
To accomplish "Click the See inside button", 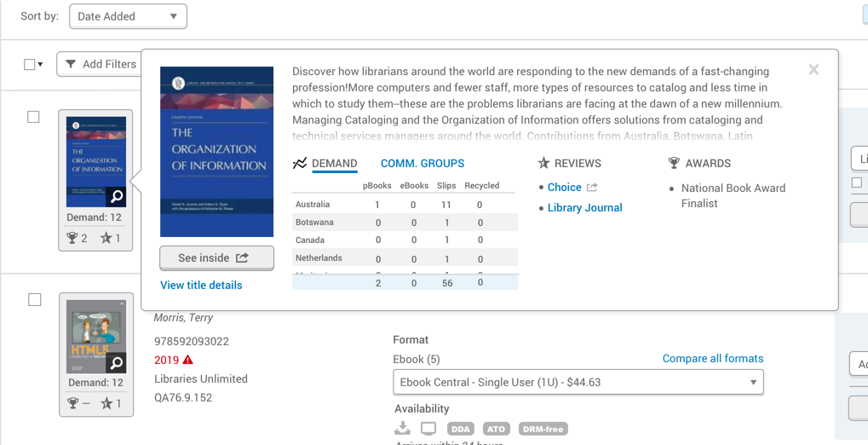I will [x=216, y=257].
